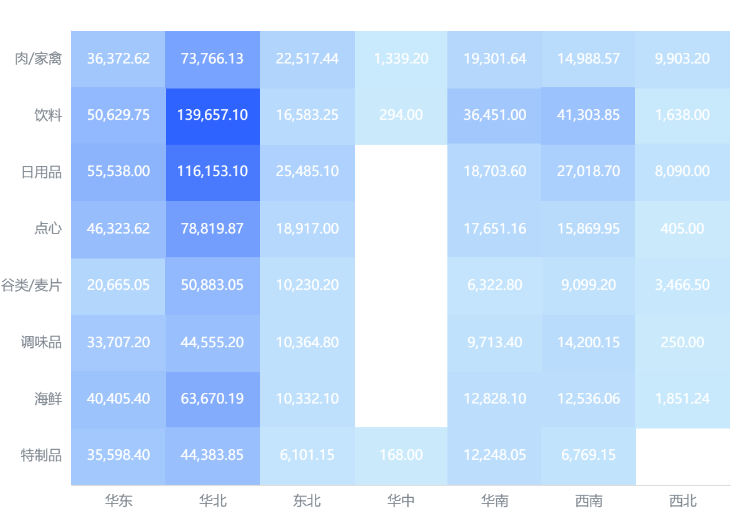The height and width of the screenshot is (531, 748).
Task: Select the 73,766.13 heatmap cell
Action: (213, 59)
